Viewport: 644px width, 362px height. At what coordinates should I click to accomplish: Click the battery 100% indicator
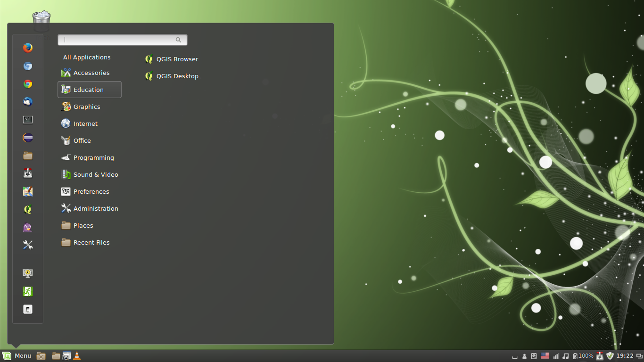[x=583, y=356]
